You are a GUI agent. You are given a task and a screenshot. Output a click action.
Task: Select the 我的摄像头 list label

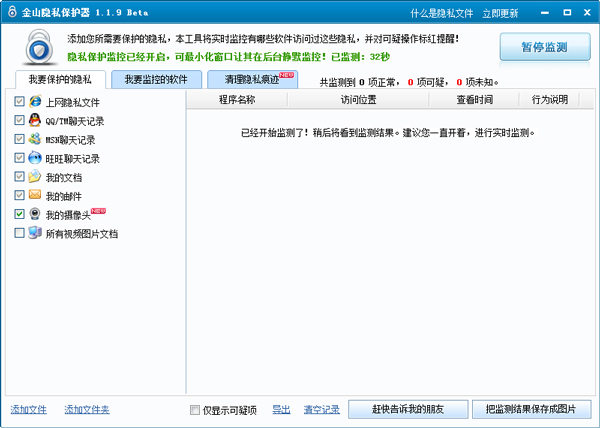[68, 215]
